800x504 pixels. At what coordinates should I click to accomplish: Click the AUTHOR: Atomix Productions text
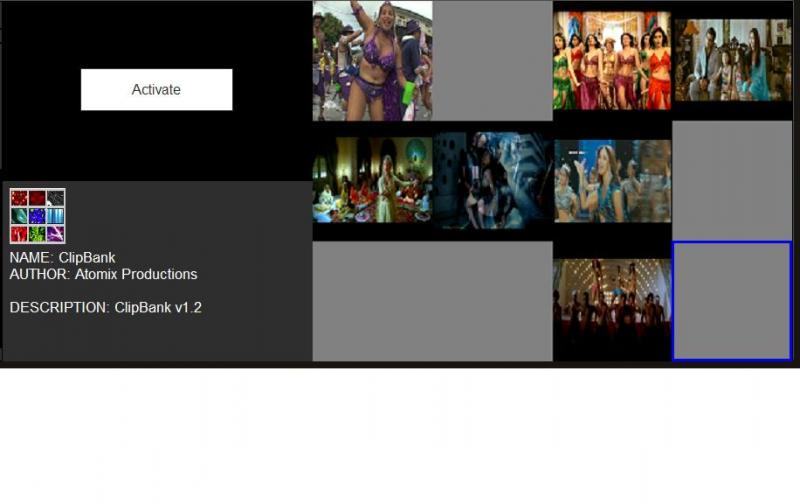[103, 274]
